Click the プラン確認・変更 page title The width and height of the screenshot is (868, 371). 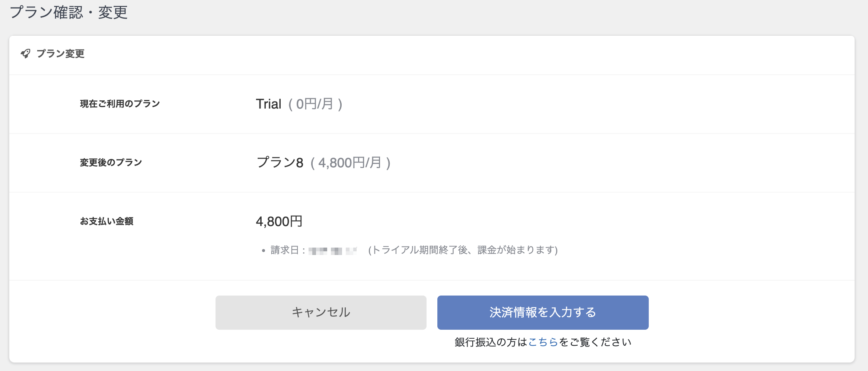pos(68,12)
